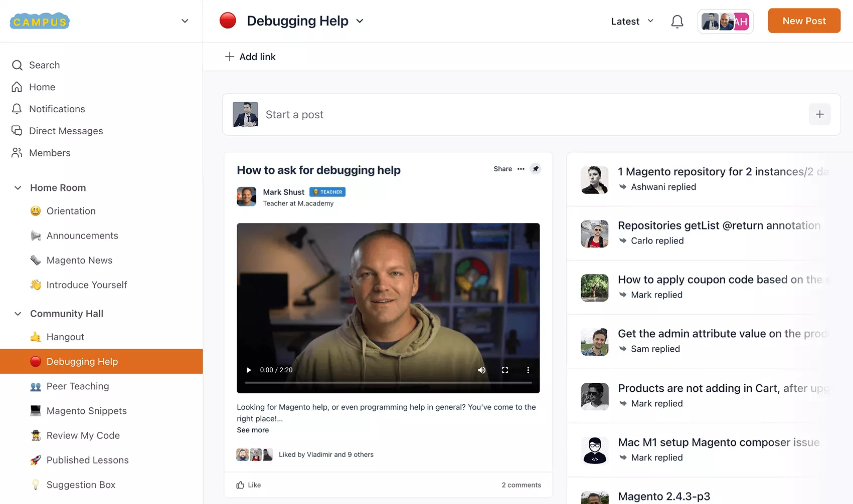
Task: Click the New Post button
Action: coord(804,21)
